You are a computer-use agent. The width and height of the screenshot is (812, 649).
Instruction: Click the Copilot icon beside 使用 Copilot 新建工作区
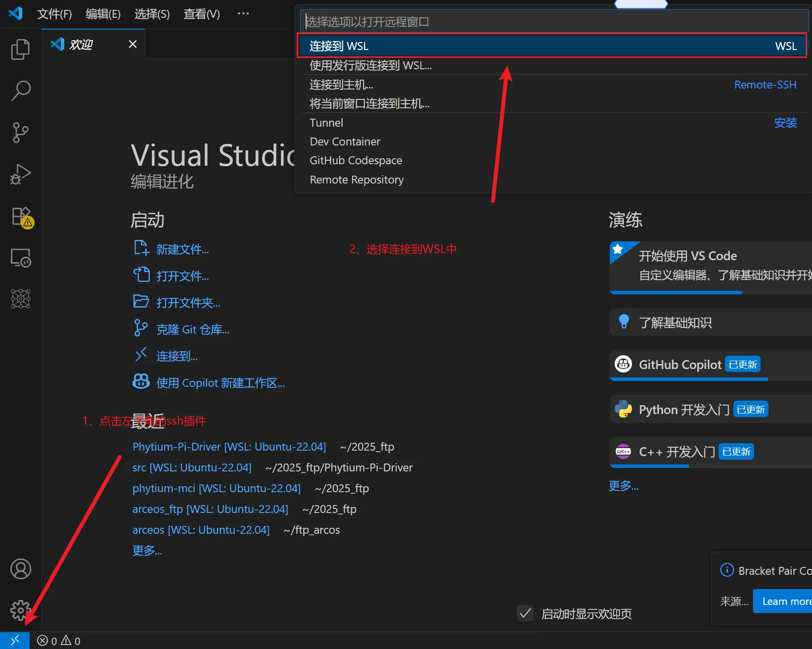point(141,381)
